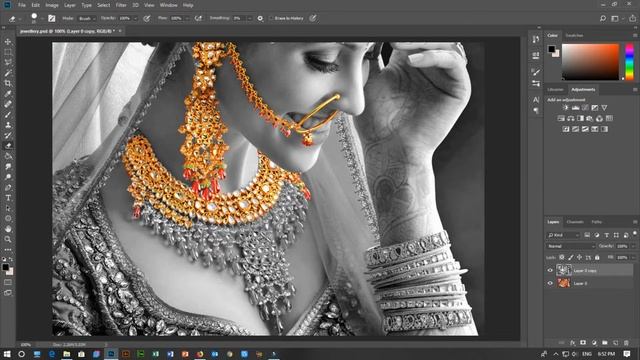Click the Vibrance adjustment icon

pyautogui.click(x=604, y=108)
